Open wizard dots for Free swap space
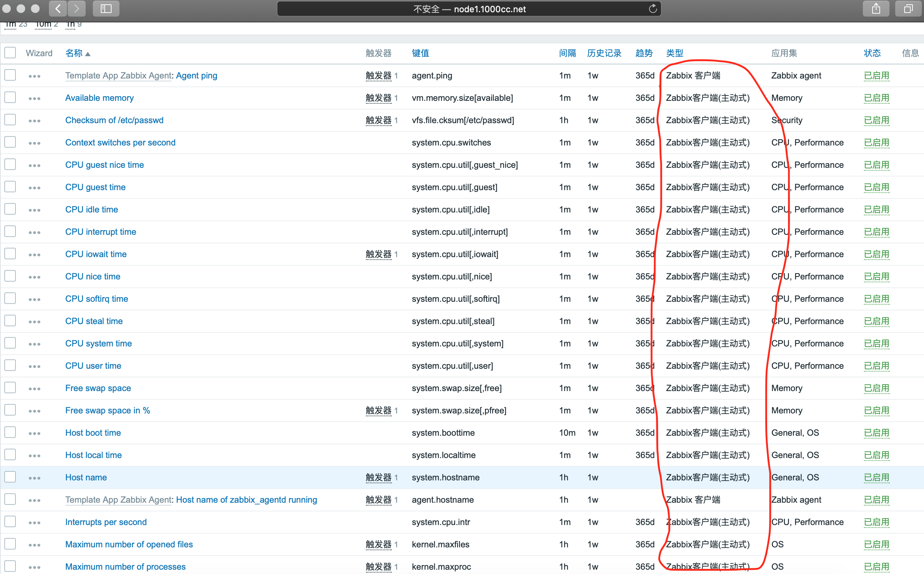This screenshot has height=574, width=924. (x=34, y=389)
